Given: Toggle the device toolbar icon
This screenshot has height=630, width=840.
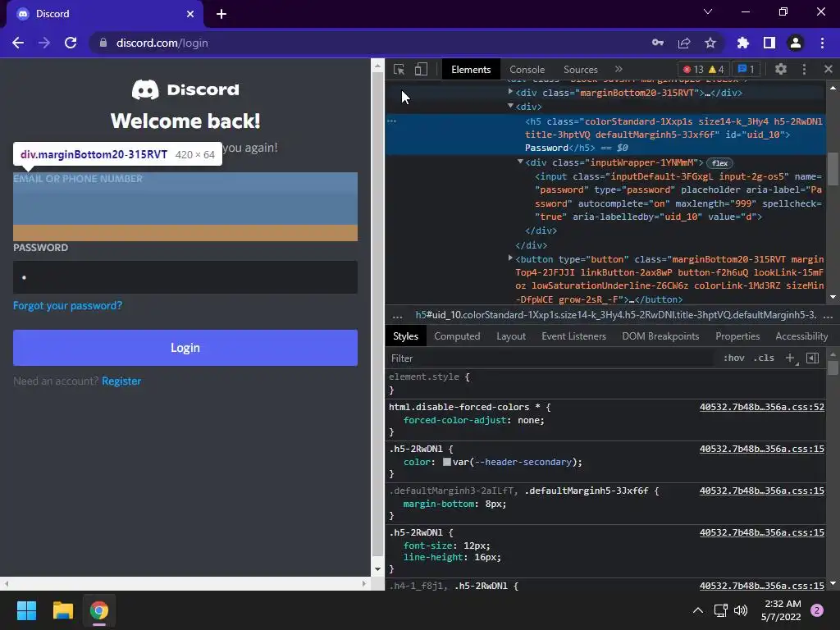Looking at the screenshot, I should pos(421,69).
